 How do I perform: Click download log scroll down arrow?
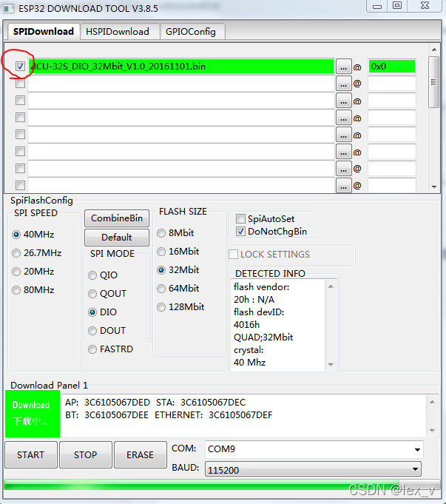coord(432,431)
